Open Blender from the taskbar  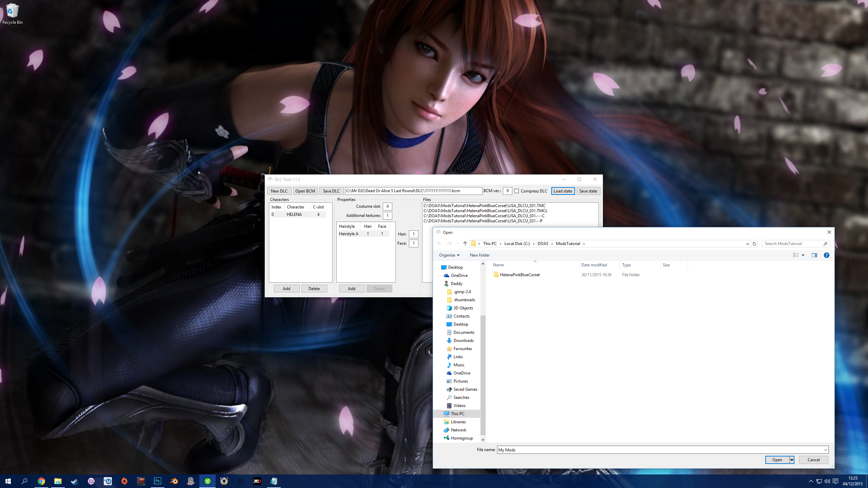pyautogui.click(x=174, y=481)
